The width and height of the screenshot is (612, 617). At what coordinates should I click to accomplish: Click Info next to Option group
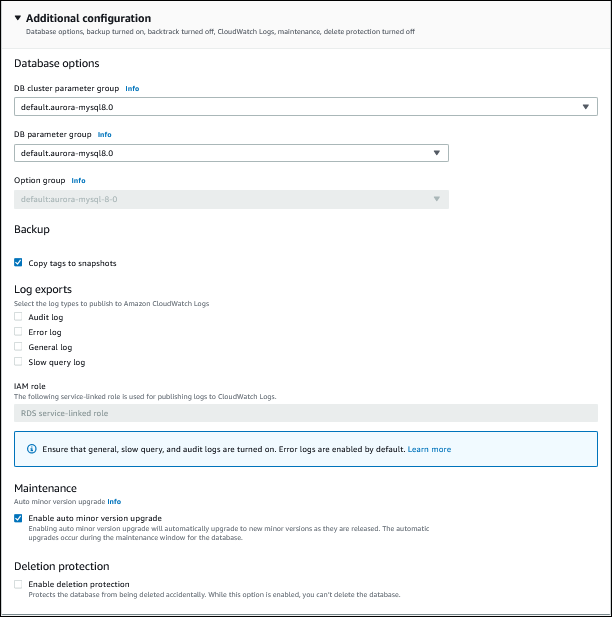(79, 181)
